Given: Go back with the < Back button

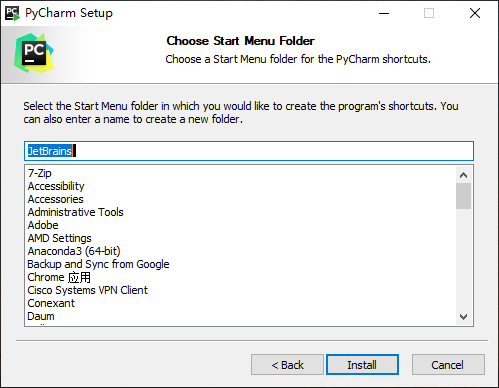Looking at the screenshot, I should point(287,365).
